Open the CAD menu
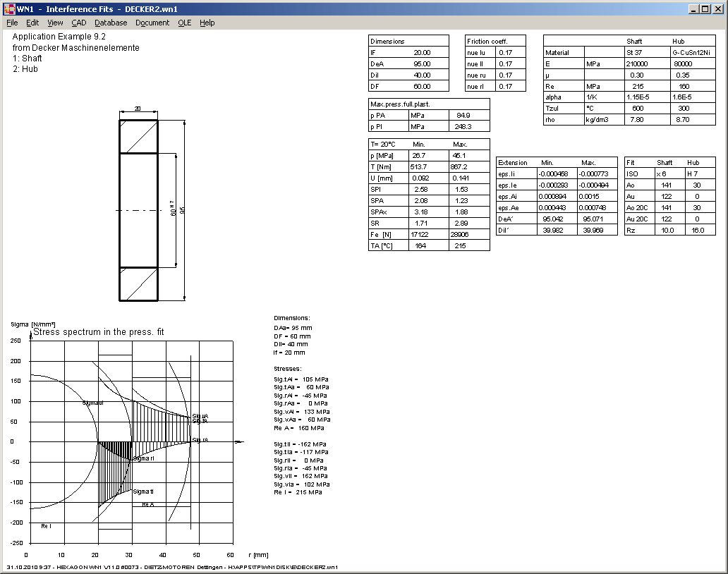Viewport: 728px width, 574px height. pos(79,23)
